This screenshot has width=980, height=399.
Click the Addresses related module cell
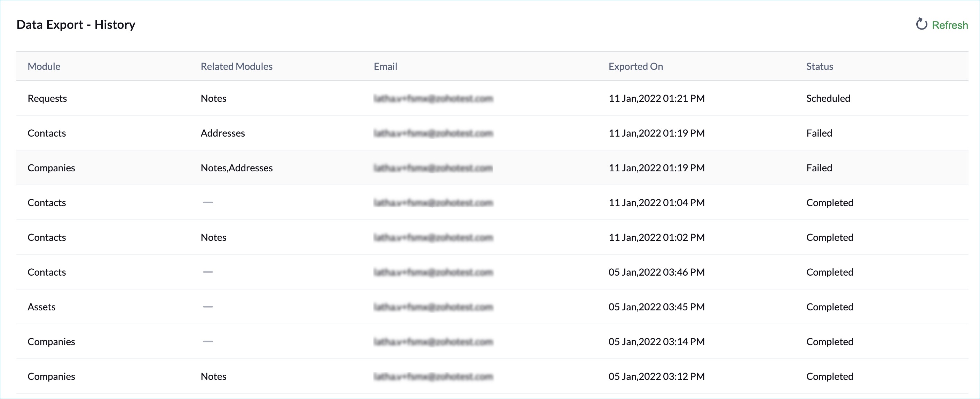[223, 133]
